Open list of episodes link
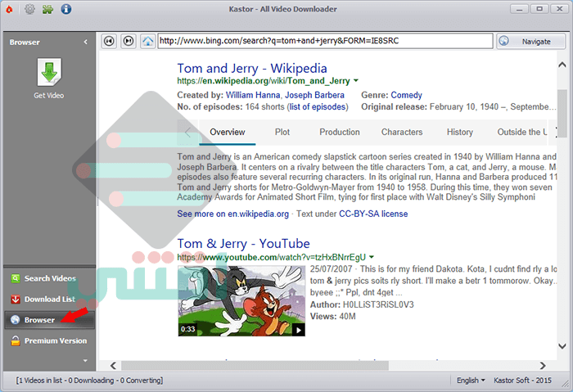This screenshot has height=392, width=573. click(318, 106)
